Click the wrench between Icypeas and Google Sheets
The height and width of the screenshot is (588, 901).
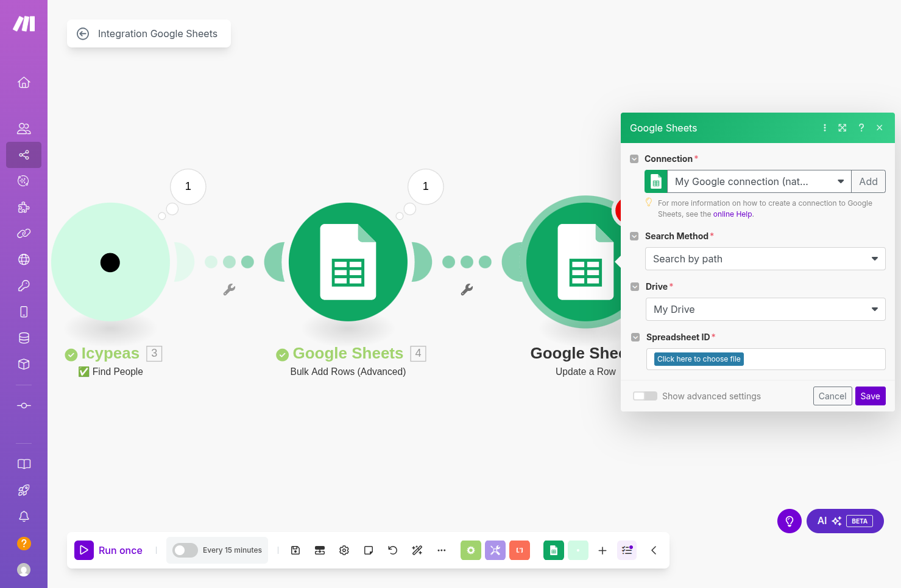coord(229,290)
